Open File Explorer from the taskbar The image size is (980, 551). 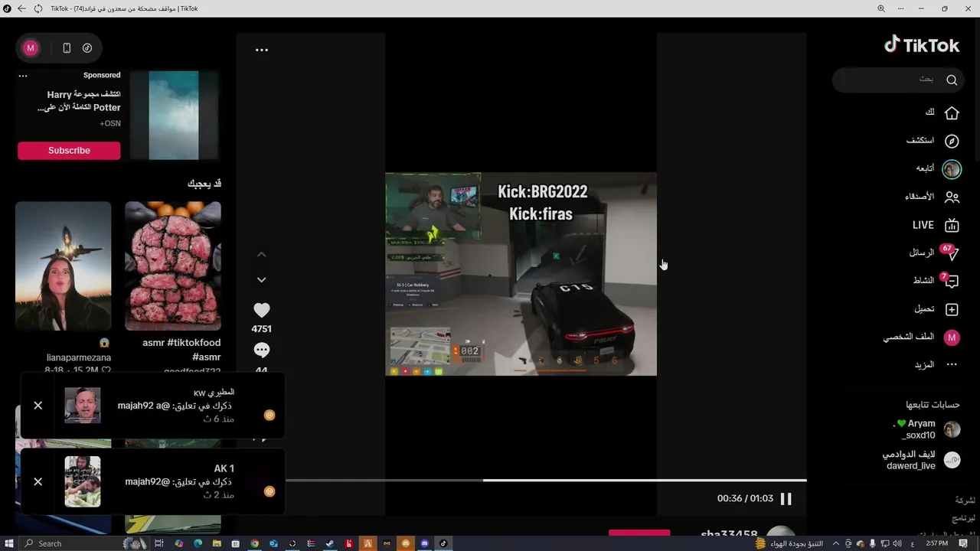[217, 543]
